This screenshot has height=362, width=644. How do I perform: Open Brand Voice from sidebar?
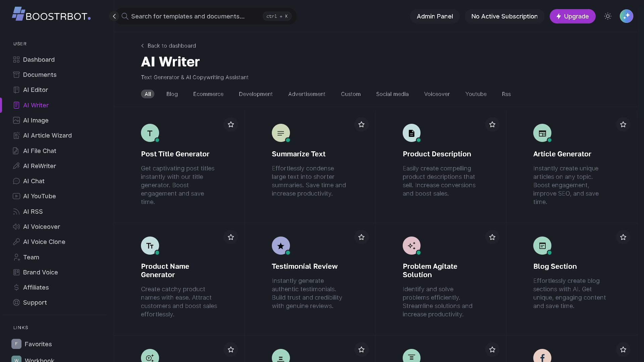[35, 272]
